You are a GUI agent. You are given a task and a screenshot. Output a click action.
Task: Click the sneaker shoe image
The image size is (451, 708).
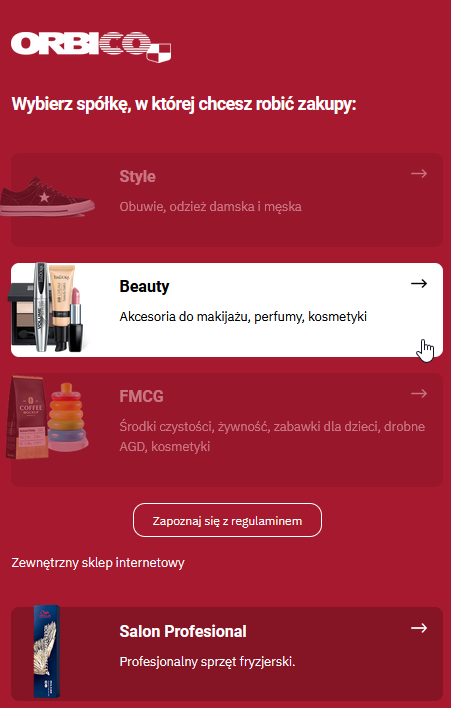47,197
